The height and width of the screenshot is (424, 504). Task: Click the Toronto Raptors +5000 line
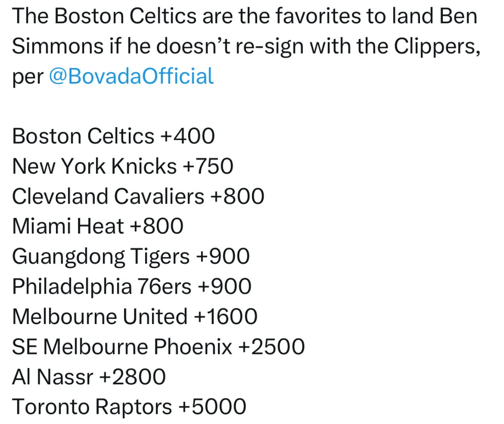pos(129,407)
